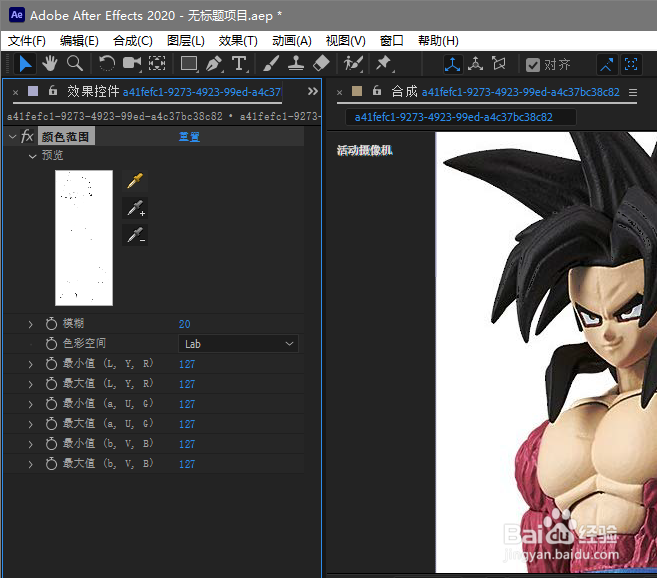This screenshot has width=657, height=578.
Task: Toggle stopwatch for 最小值 (a, U, G)
Action: click(x=51, y=404)
